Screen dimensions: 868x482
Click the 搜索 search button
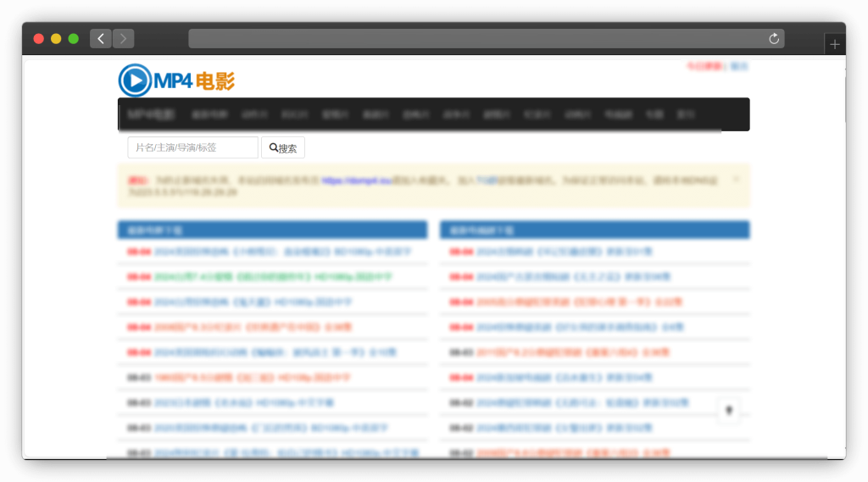click(283, 147)
